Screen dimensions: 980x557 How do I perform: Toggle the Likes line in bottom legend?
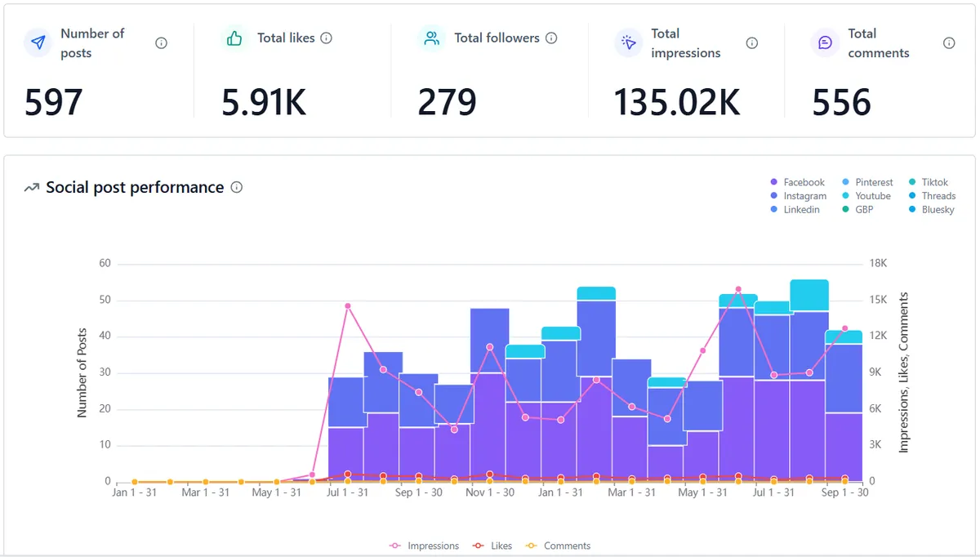coord(493,546)
